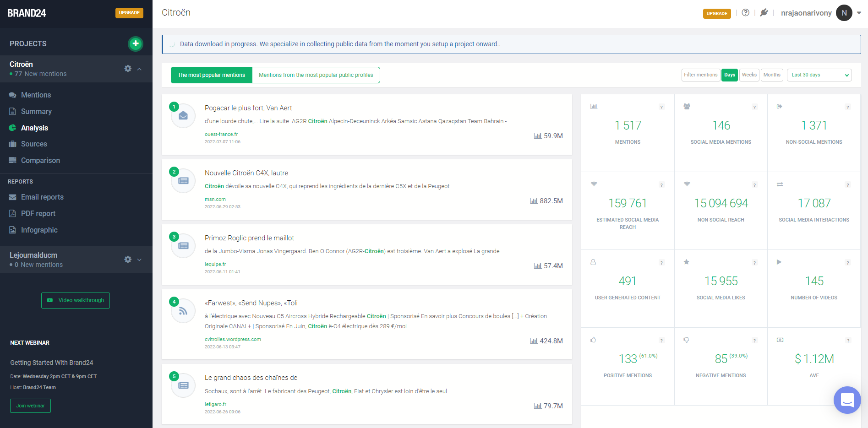Screen dimensions: 868x428
Task: Show help for Social Media Interactions
Action: (x=847, y=185)
